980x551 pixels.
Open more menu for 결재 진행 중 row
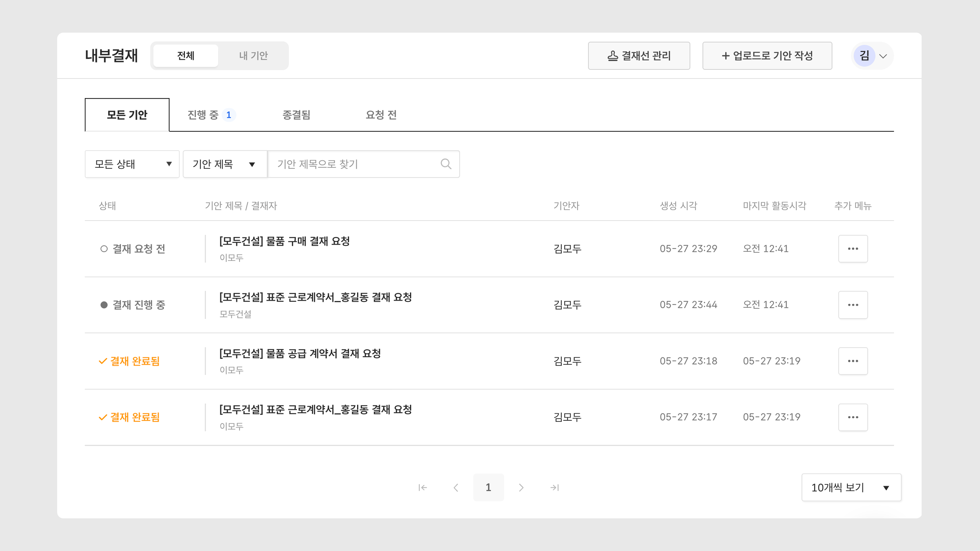point(853,305)
